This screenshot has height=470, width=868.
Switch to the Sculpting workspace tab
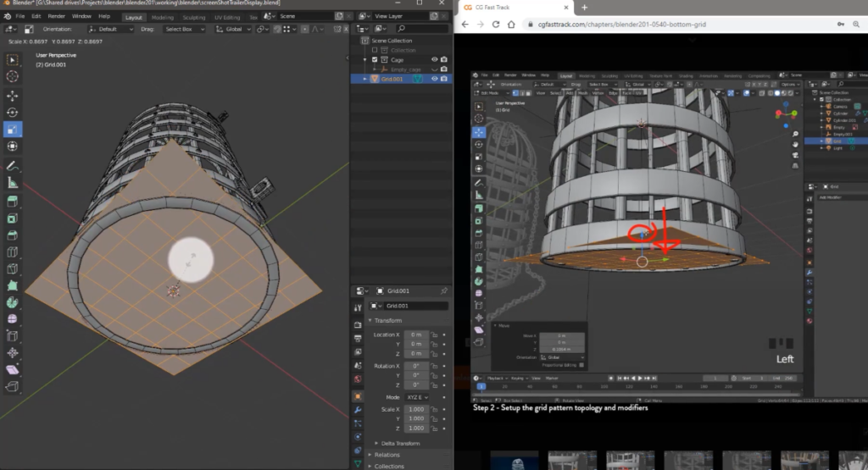point(194,17)
